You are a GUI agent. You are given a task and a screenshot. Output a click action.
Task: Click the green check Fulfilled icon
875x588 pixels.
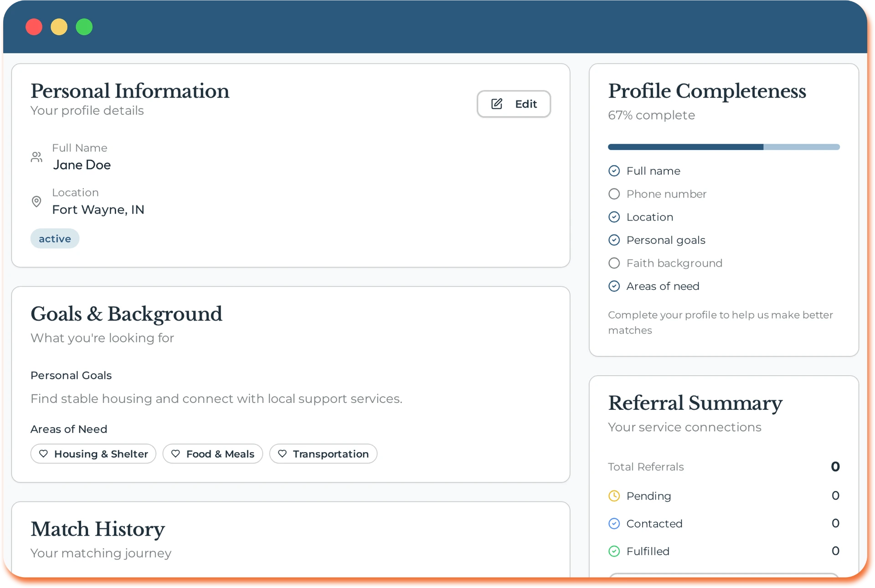point(614,552)
